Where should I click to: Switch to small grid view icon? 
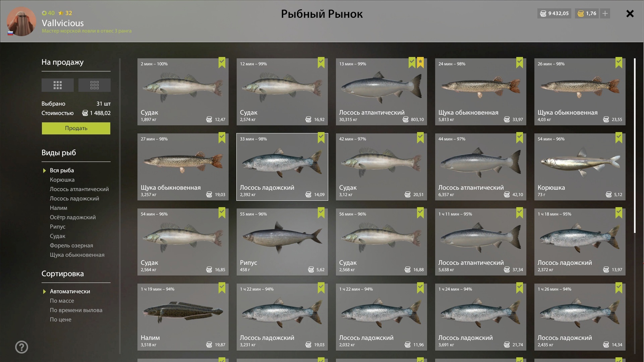point(95,85)
